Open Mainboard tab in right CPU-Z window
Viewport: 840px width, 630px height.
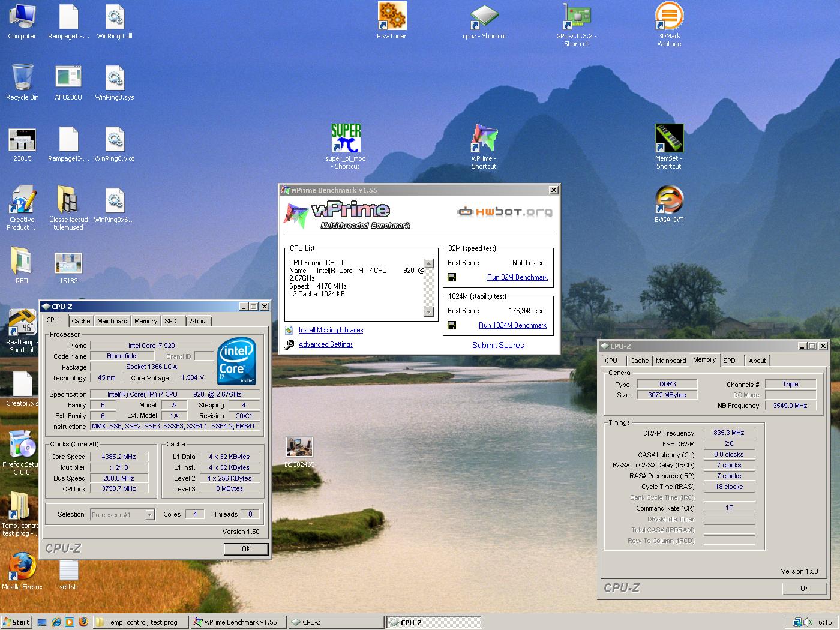(671, 361)
